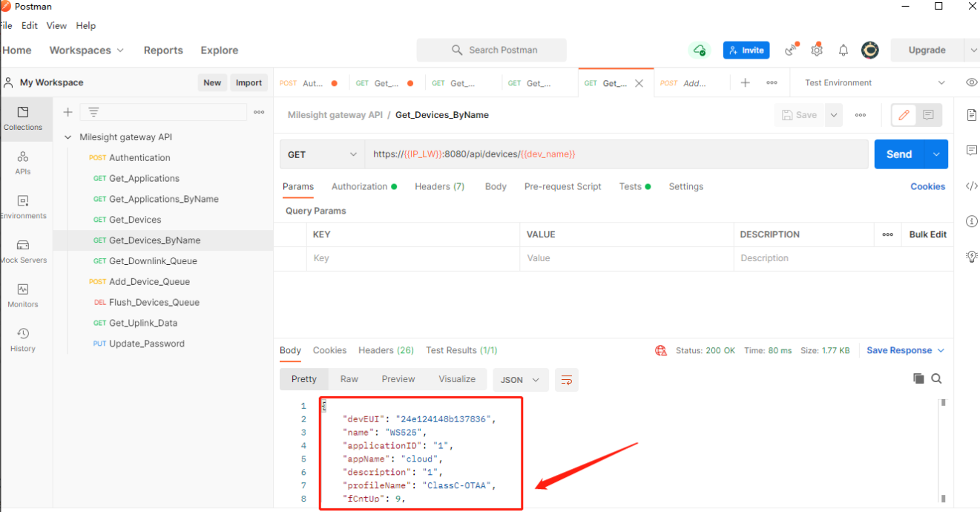The width and height of the screenshot is (980, 512).
Task: Click the filter icon in collections sidebar
Action: point(93,112)
